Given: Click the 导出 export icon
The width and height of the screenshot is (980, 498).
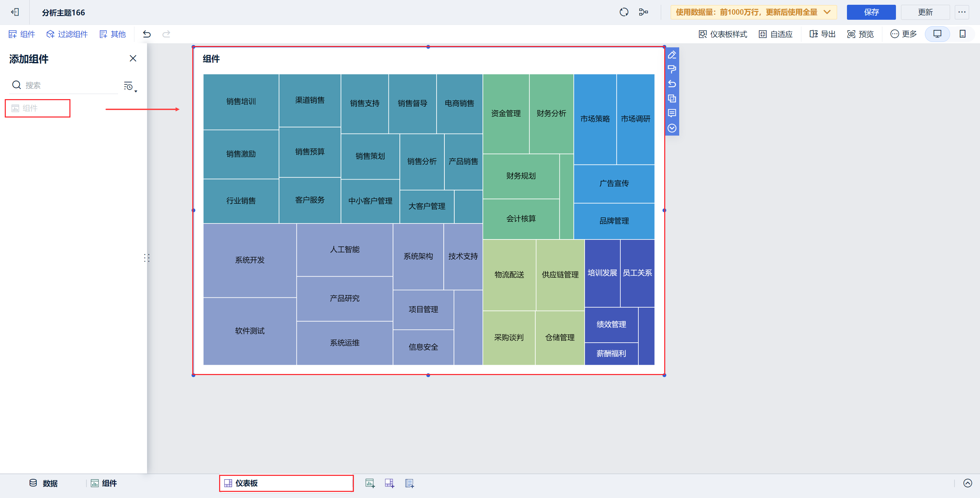Looking at the screenshot, I should pos(821,34).
